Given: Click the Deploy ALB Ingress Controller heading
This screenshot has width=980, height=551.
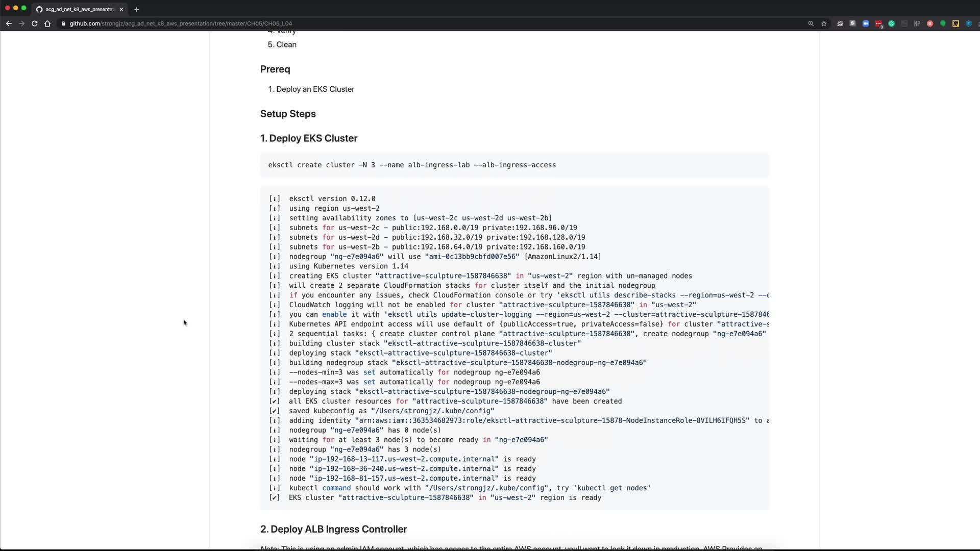Looking at the screenshot, I should 333,529.
